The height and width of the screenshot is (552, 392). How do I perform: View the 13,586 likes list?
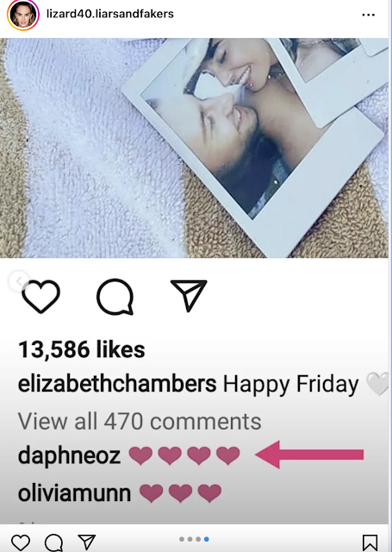(82, 349)
